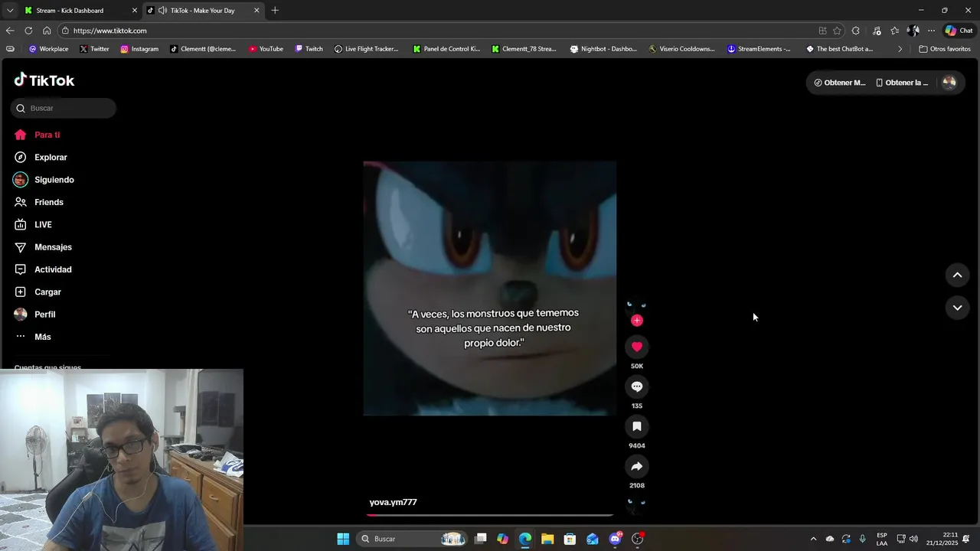Click the TikTok logo
This screenshot has width=980, height=551.
(x=44, y=80)
